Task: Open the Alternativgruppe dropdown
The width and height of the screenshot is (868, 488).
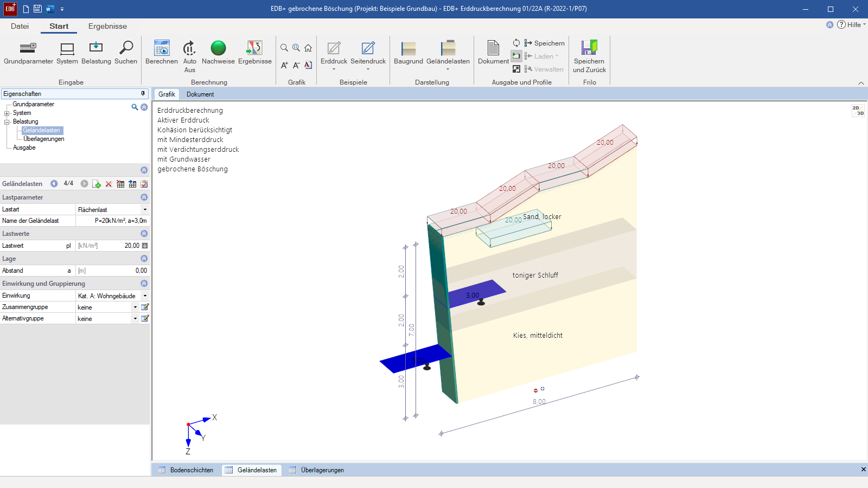Action: (135, 319)
